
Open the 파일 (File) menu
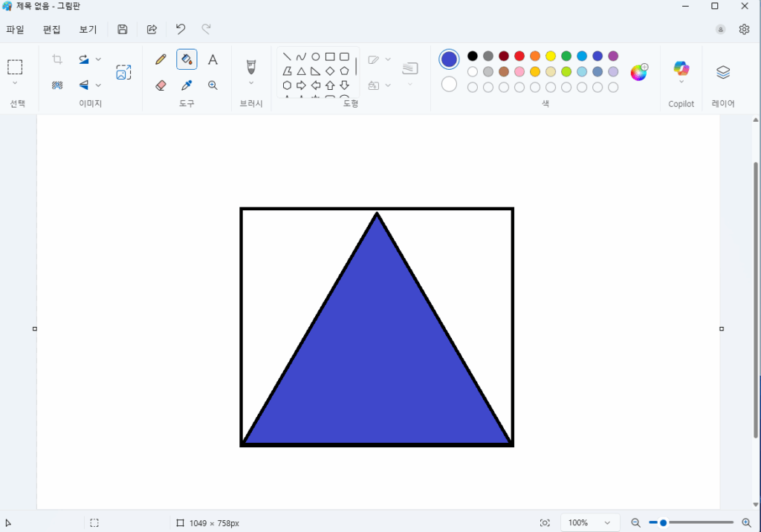15,30
